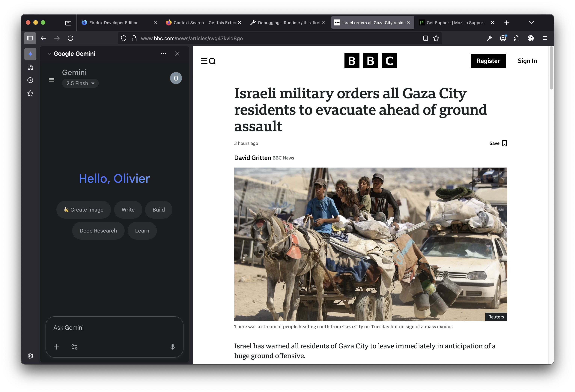Open synced tabs in the sidebar
The width and height of the screenshot is (575, 392).
(x=30, y=67)
